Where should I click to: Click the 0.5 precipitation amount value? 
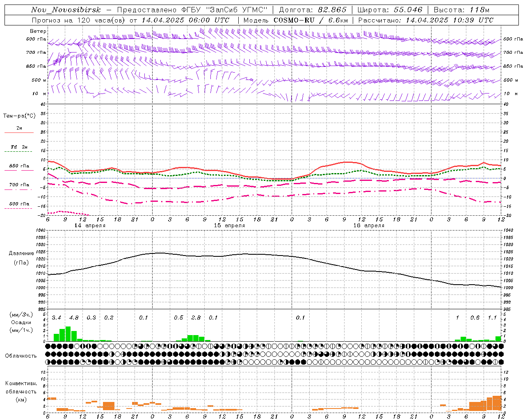tap(178, 318)
